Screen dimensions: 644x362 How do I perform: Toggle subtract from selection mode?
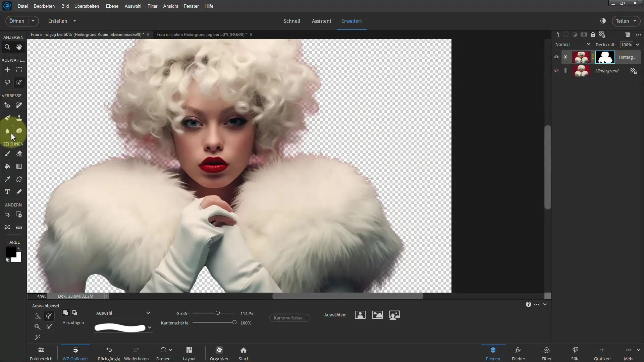(75, 313)
